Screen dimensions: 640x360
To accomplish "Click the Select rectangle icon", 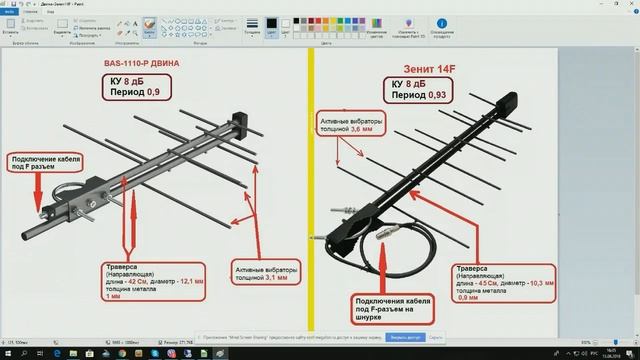I will tap(62, 24).
